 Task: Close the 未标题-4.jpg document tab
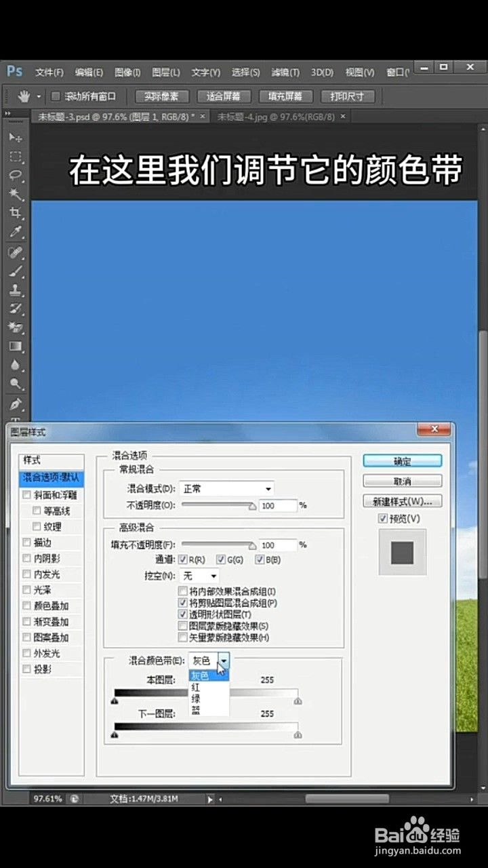pos(343,117)
